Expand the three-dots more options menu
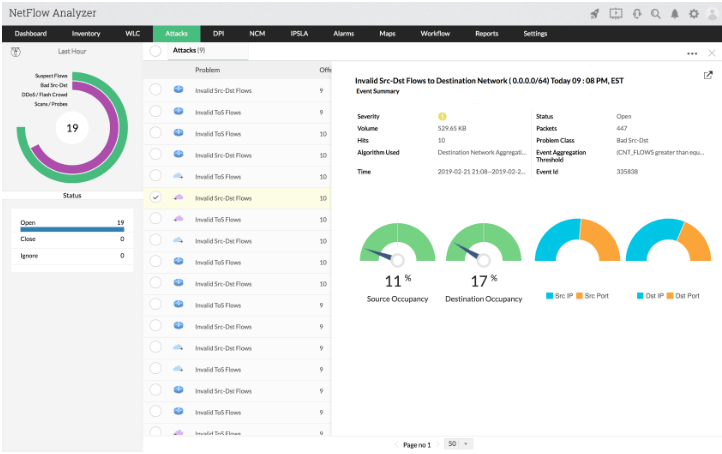This screenshot has width=722, height=454. coord(692,52)
